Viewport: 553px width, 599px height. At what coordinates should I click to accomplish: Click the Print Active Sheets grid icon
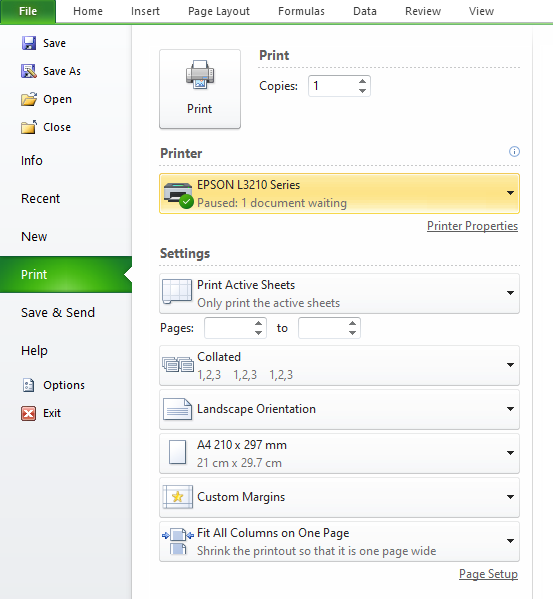pyautogui.click(x=177, y=291)
